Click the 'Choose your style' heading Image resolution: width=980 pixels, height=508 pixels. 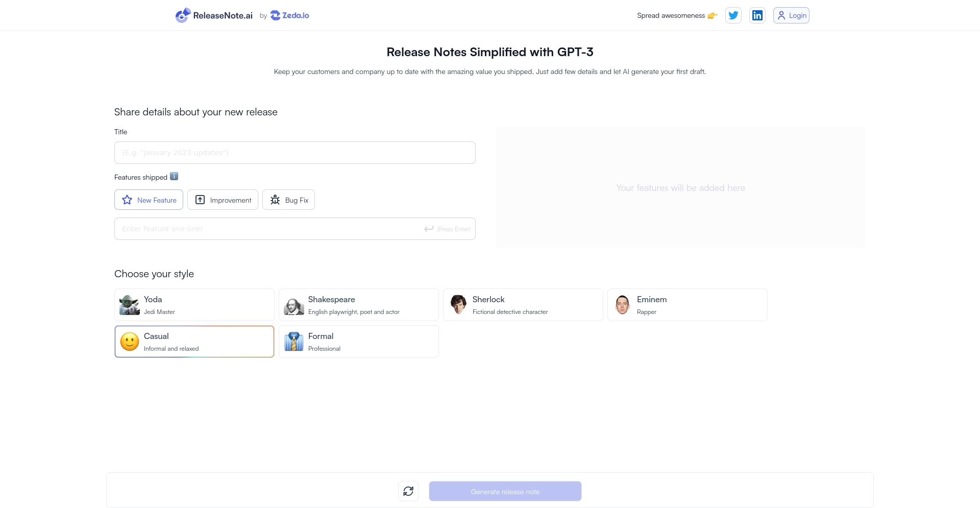pyautogui.click(x=154, y=274)
